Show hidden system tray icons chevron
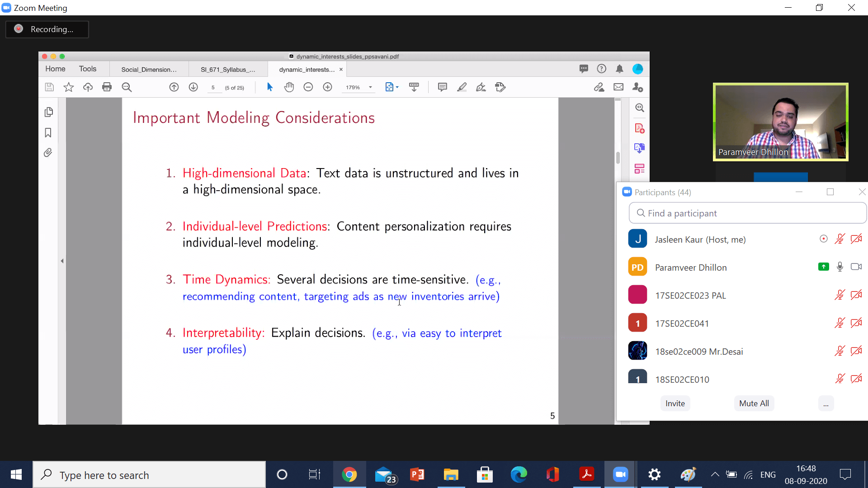 tap(715, 474)
